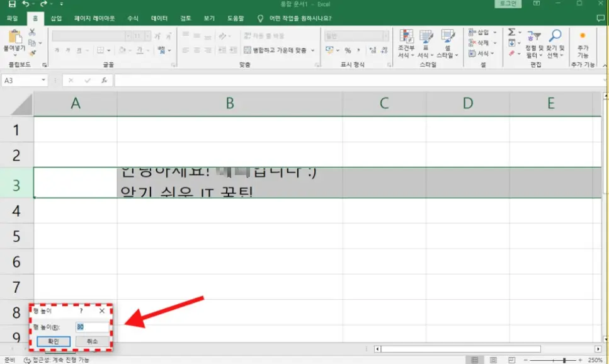Click the Sort & Filter (정렬 및 필터) icon
Image resolution: width=609 pixels, height=364 pixels.
pyautogui.click(x=534, y=36)
